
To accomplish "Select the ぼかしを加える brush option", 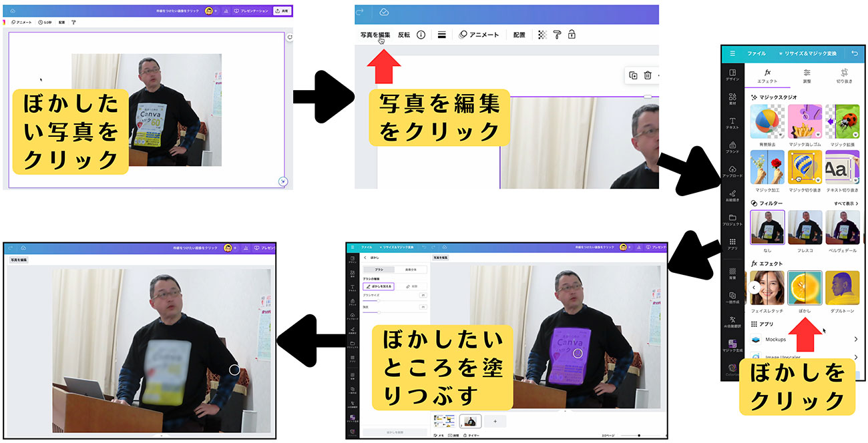I will (x=378, y=286).
